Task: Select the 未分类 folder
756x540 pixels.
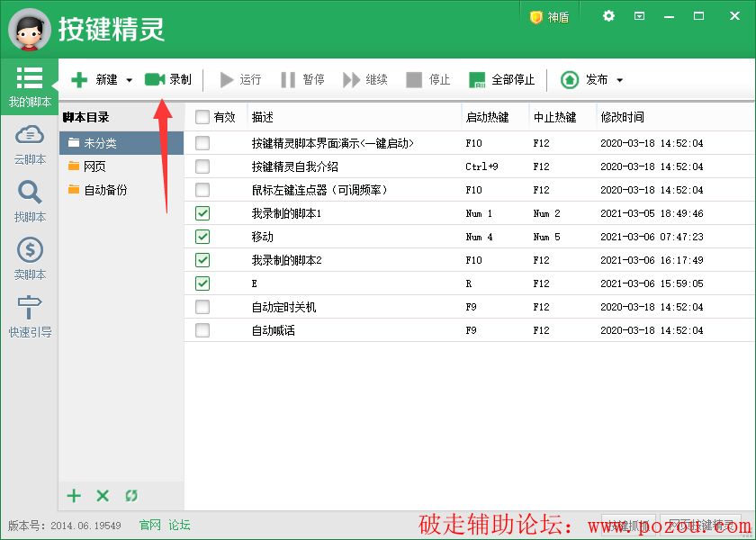Action: [121, 143]
